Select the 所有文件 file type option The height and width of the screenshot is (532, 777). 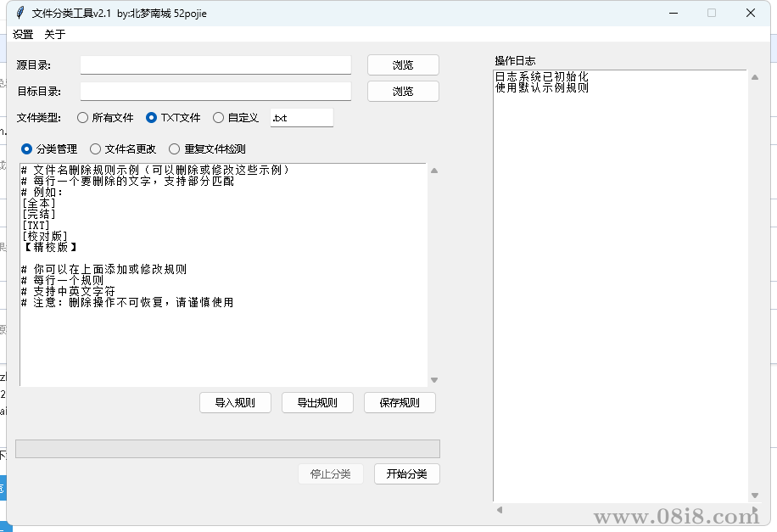[82, 118]
